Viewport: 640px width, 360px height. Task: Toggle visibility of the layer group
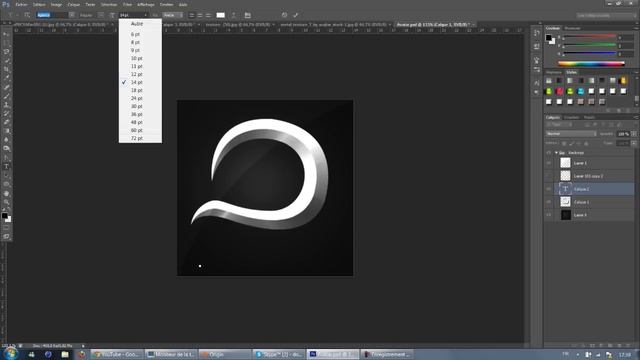[x=549, y=153]
